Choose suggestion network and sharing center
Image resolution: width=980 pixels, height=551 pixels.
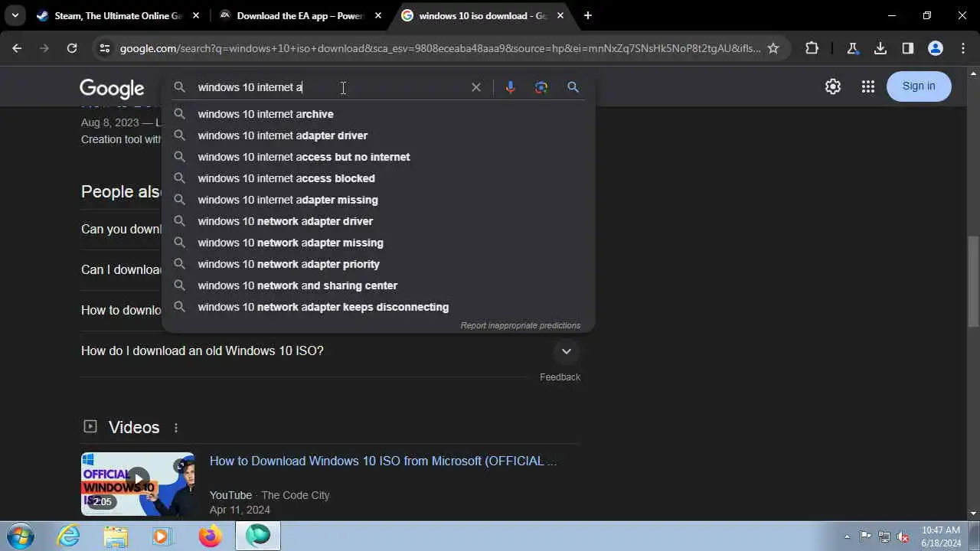tap(378, 285)
